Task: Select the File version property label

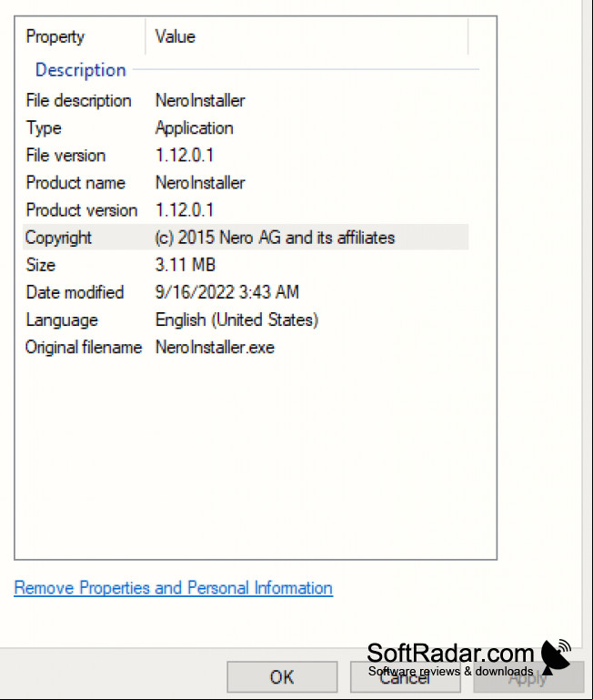Action: [x=65, y=156]
